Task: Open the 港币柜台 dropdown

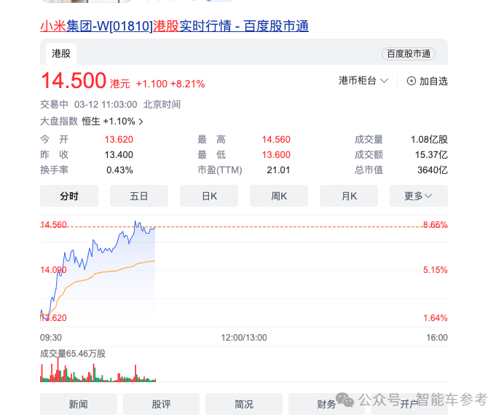Action: pyautogui.click(x=363, y=81)
